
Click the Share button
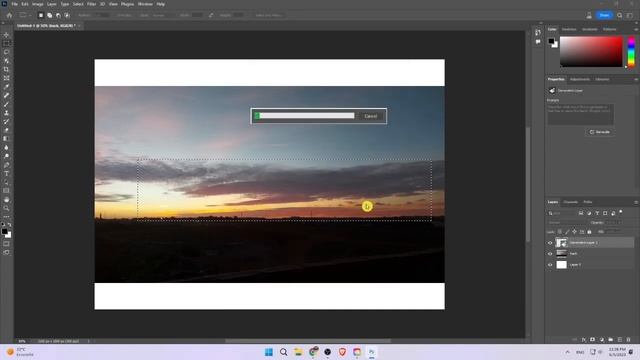click(604, 15)
